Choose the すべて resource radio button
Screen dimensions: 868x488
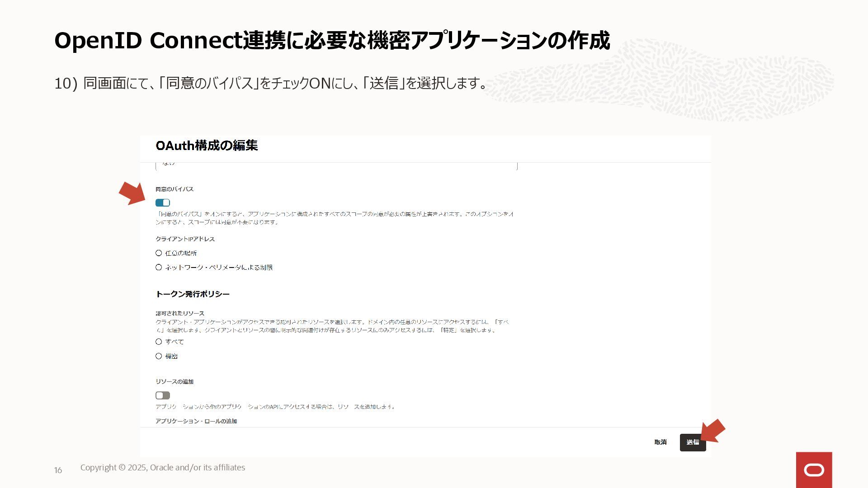(x=159, y=342)
